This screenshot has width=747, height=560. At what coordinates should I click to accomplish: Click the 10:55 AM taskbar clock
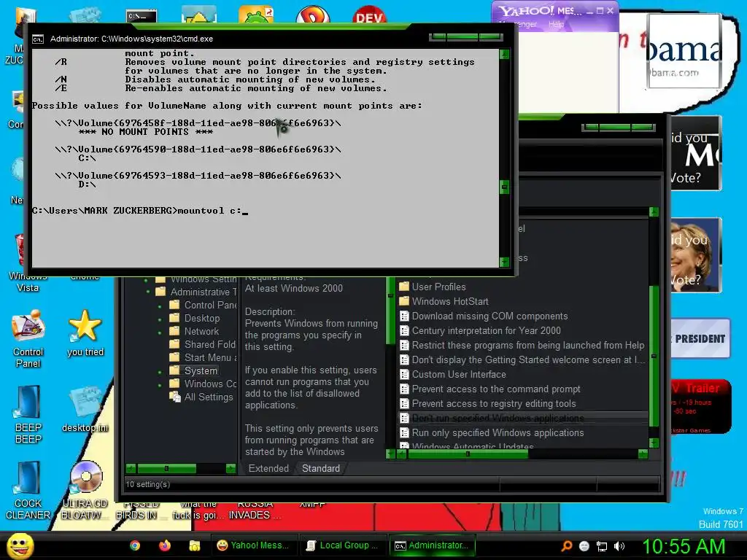point(684,546)
